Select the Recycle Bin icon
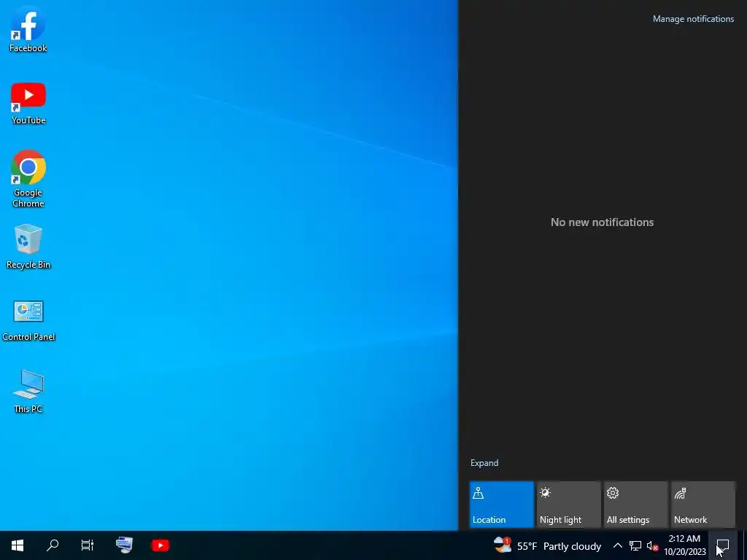The height and width of the screenshot is (560, 747). point(28,246)
